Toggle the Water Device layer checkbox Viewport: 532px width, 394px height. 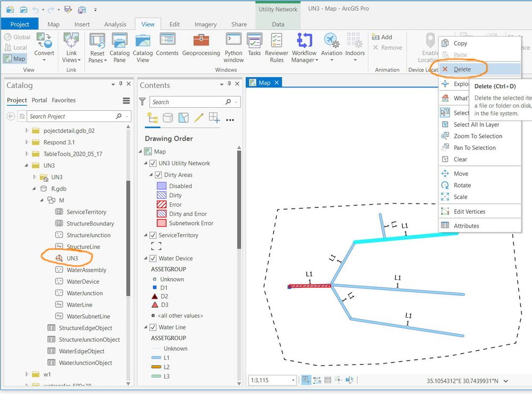(x=153, y=259)
